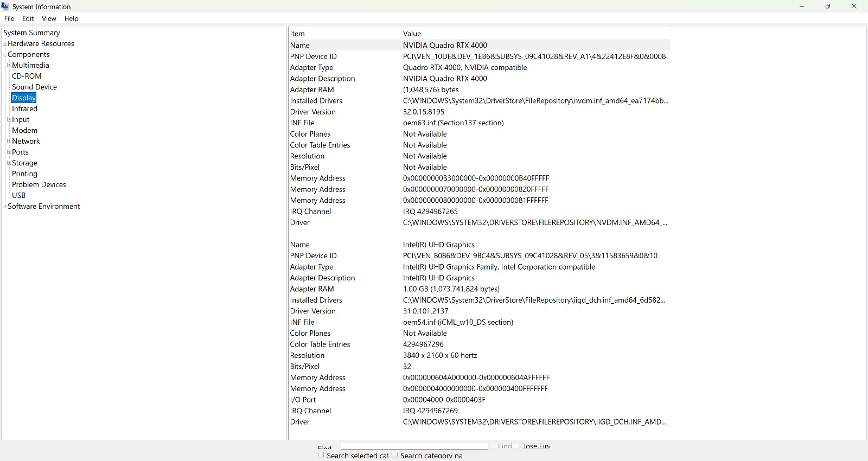Open the Edit menu
The height and width of the screenshot is (461, 868).
28,18
